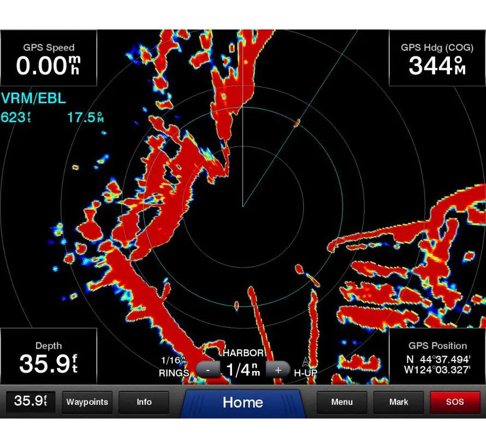Viewport: 486px width, 448px height.
Task: Tap the Home button
Action: click(x=242, y=403)
